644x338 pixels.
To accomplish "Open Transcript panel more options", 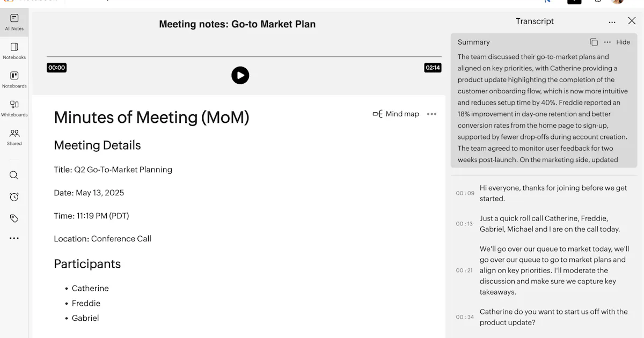I will pos(612,22).
